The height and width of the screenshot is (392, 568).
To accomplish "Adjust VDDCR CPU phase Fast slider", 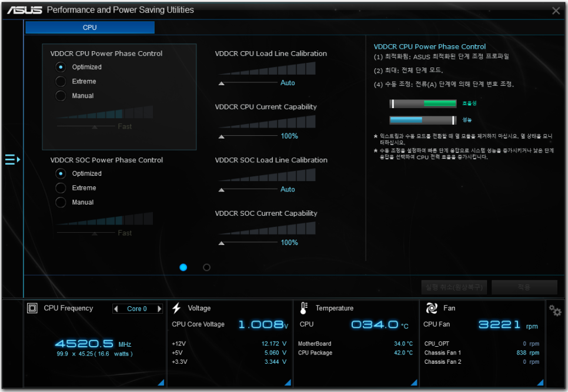I will [86, 126].
